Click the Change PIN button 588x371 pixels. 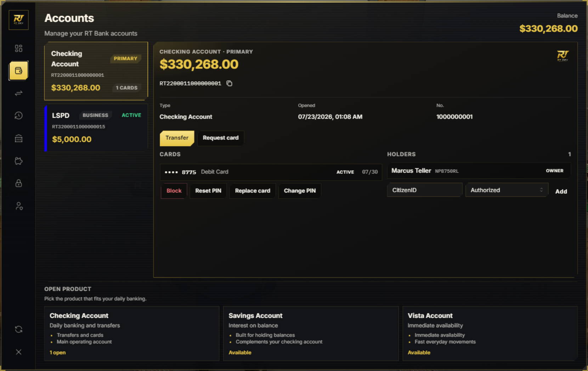(300, 191)
